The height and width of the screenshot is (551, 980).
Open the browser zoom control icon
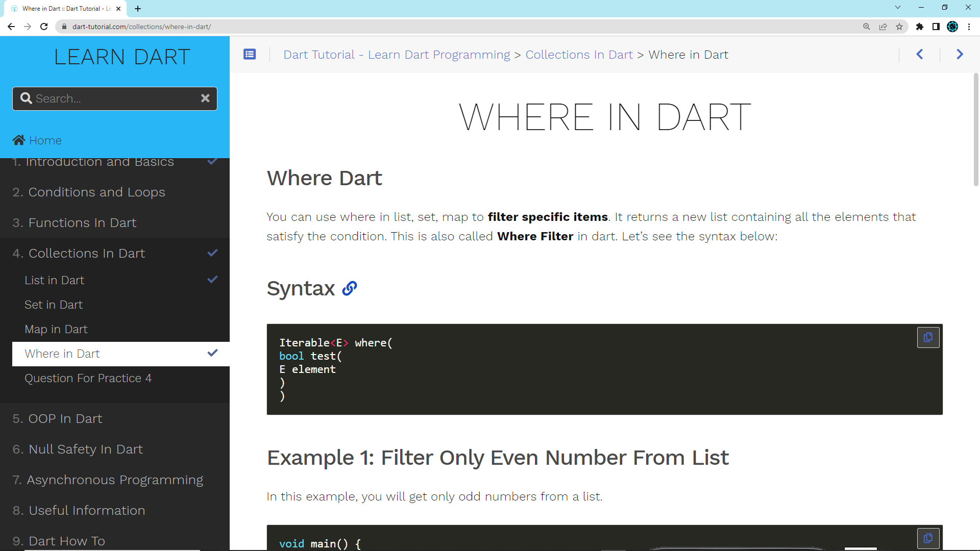point(867,27)
